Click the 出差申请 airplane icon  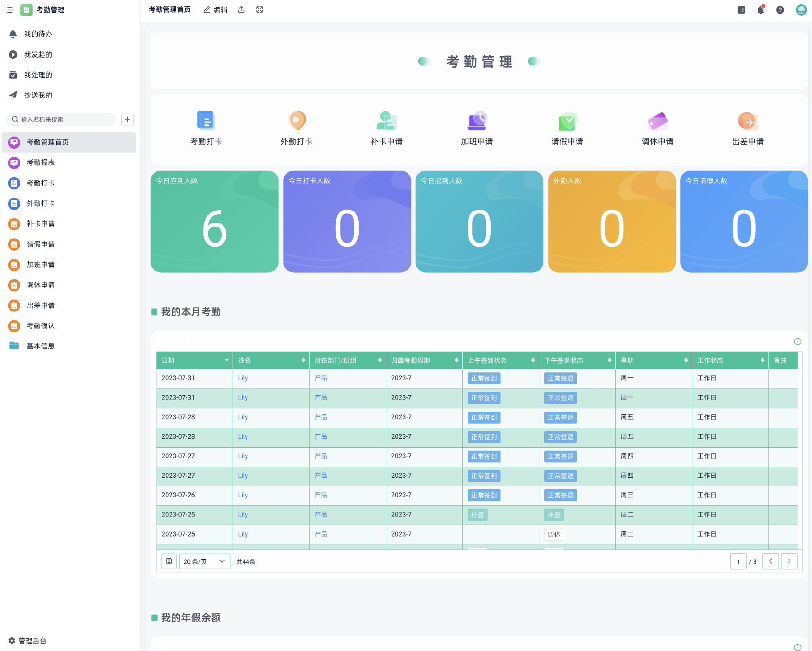(748, 121)
